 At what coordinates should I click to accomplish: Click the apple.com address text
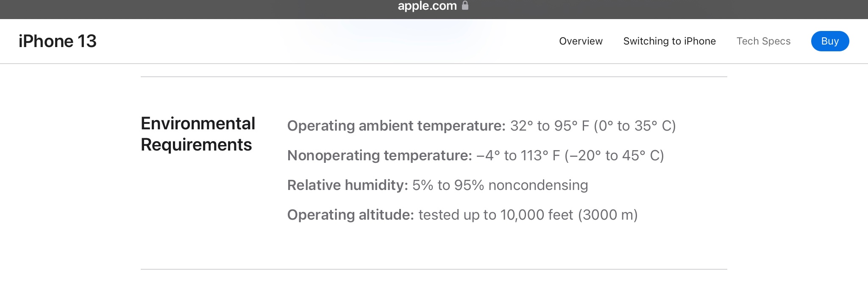point(427,6)
